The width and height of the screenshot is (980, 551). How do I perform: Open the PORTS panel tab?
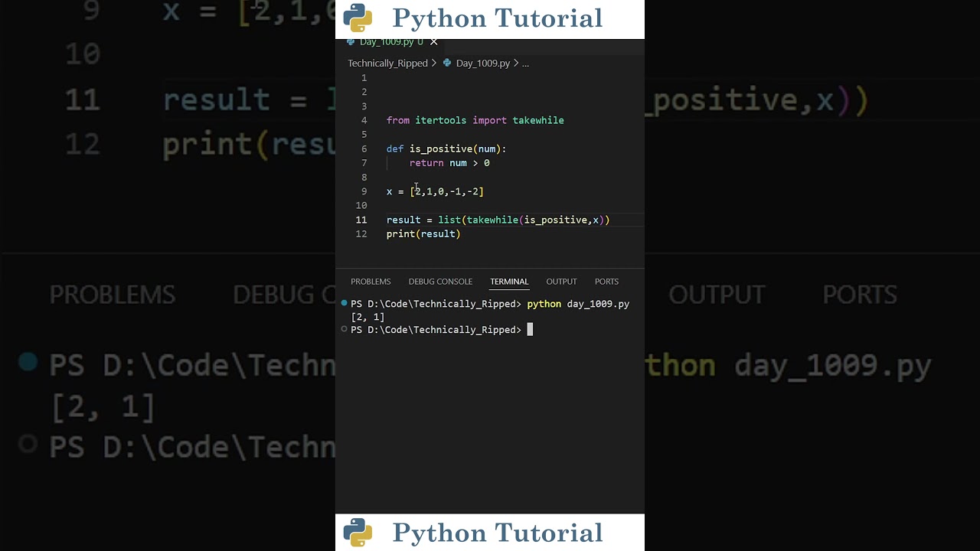click(606, 282)
